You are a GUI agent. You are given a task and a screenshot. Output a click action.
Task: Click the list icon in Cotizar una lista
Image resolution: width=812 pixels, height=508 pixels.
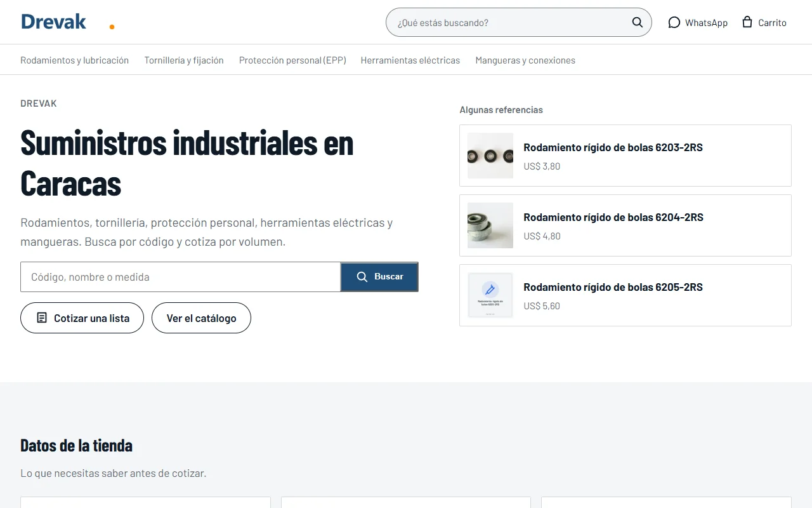(x=42, y=317)
